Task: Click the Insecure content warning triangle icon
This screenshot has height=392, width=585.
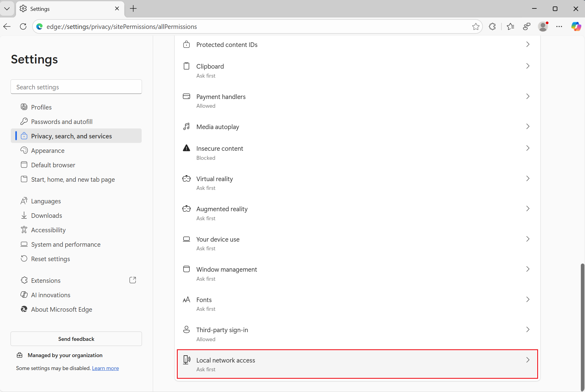Action: [186, 148]
